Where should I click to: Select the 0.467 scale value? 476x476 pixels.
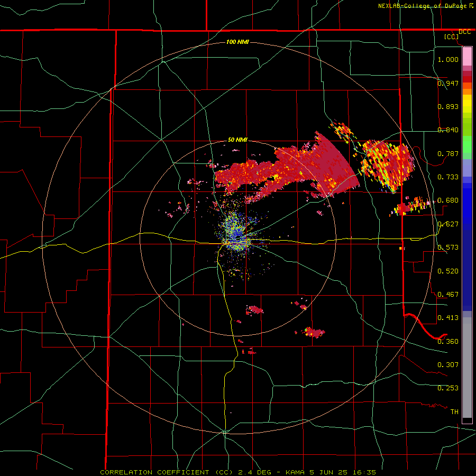tap(448, 294)
